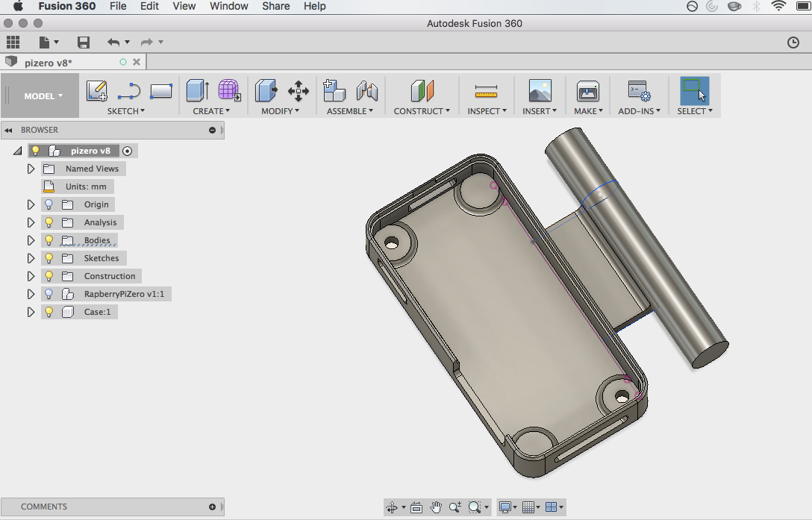Toggle Analysis folder visibility bulb
The width and height of the screenshot is (812, 520).
pos(49,223)
